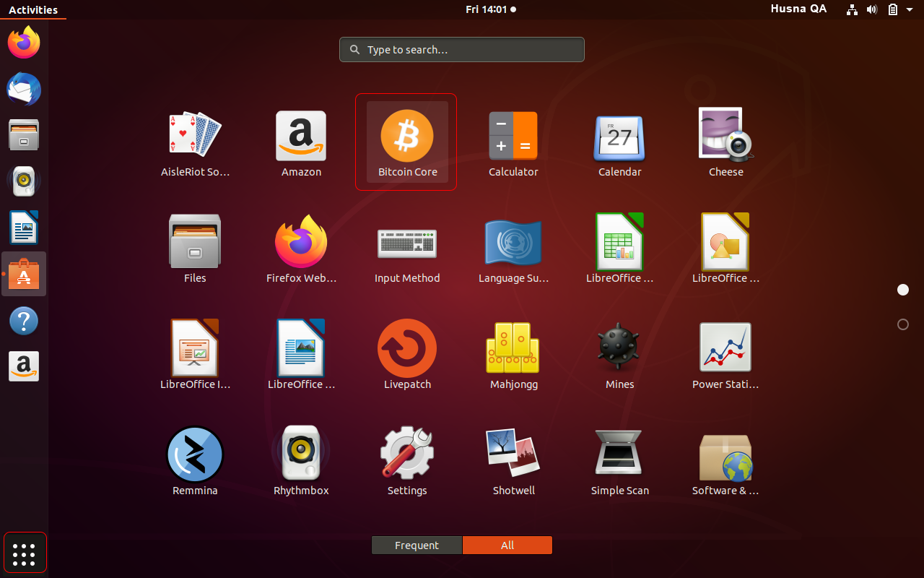This screenshot has width=924, height=578.
Task: Open Settings
Action: (x=407, y=462)
